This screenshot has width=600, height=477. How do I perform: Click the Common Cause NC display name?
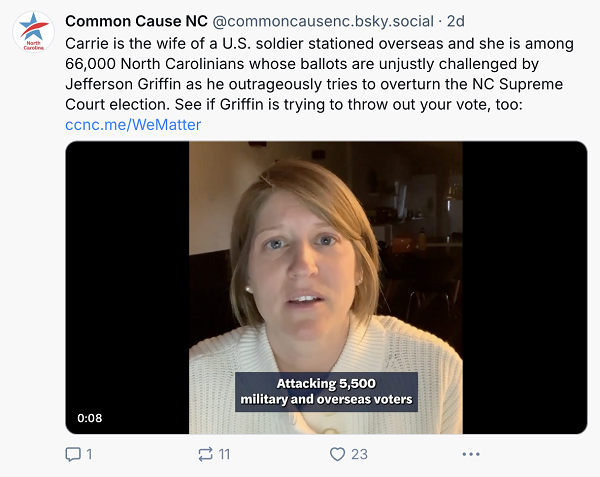(136, 21)
